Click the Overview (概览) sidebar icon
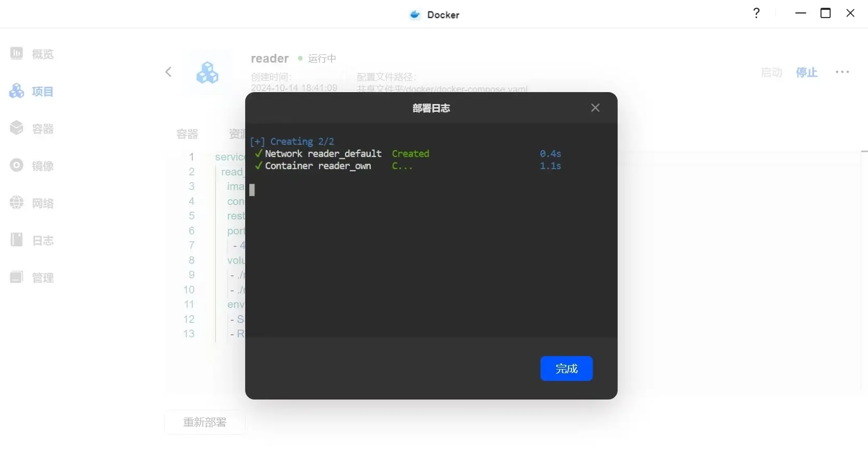This screenshot has height=458, width=868. coord(17,53)
